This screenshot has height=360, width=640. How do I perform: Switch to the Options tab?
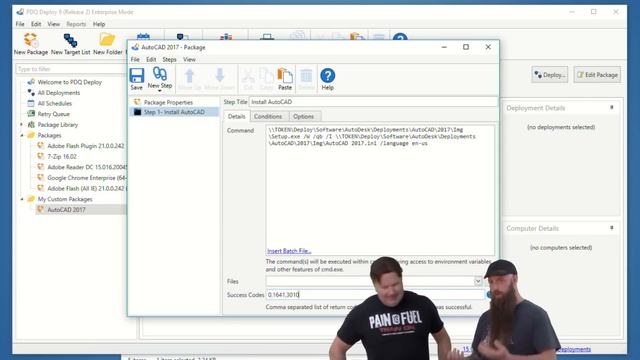click(x=303, y=116)
